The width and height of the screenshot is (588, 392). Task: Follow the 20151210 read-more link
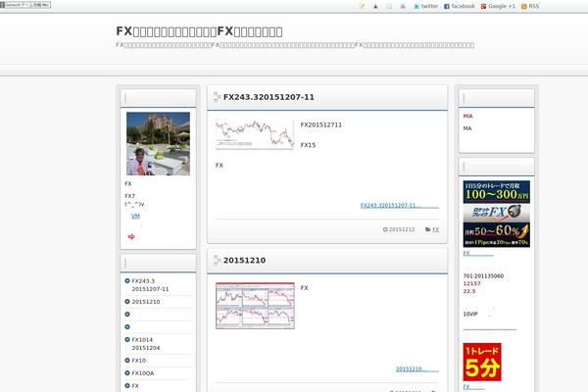coord(417,369)
